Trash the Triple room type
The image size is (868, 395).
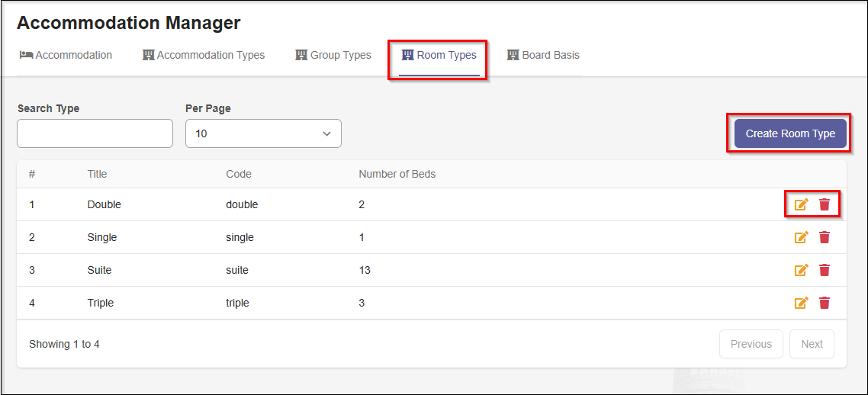click(x=825, y=303)
